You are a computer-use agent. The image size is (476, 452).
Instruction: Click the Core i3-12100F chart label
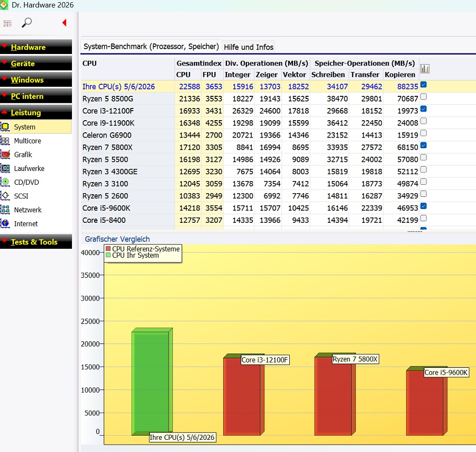tap(264, 360)
